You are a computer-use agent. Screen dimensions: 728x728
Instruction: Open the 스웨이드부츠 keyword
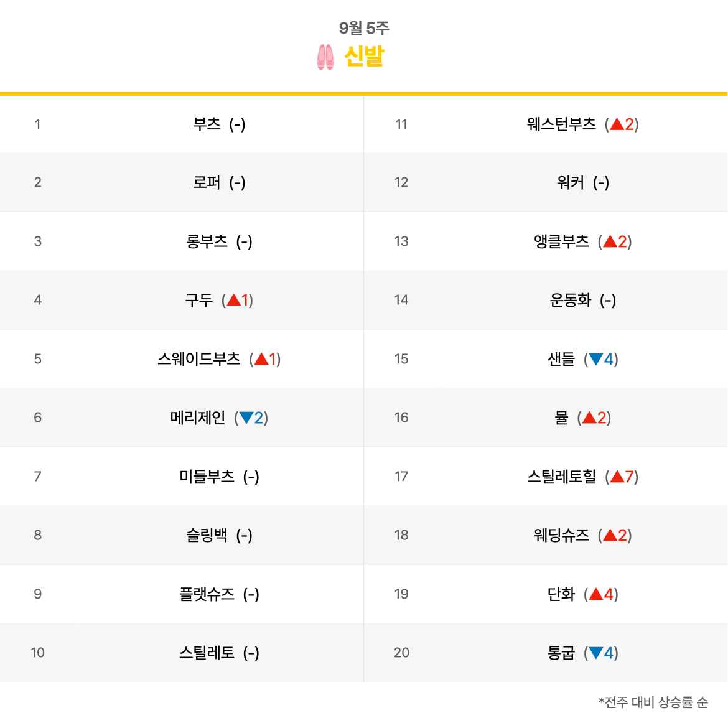point(198,359)
